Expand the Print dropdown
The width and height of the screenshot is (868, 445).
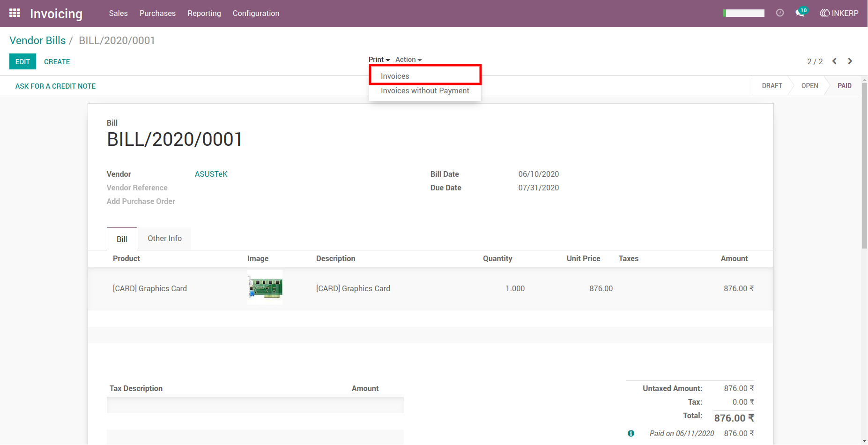(379, 60)
